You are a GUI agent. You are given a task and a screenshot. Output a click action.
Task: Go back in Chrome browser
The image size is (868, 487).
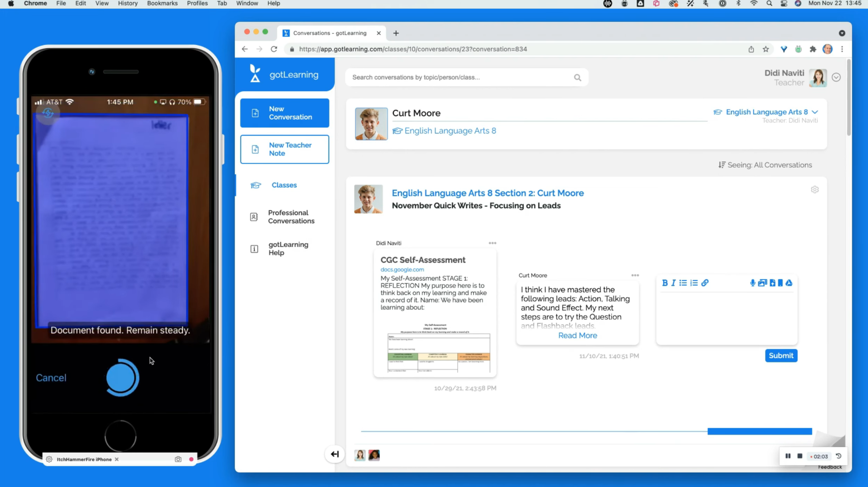245,49
